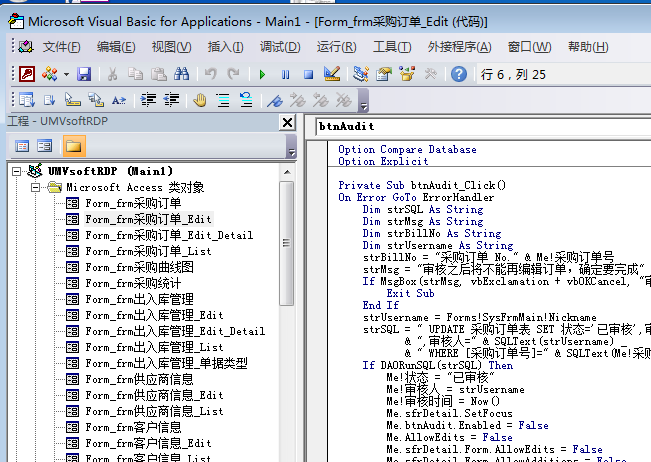This screenshot has width=651, height=462.
Task: Open the 工具(T) menu
Action: coord(392,47)
